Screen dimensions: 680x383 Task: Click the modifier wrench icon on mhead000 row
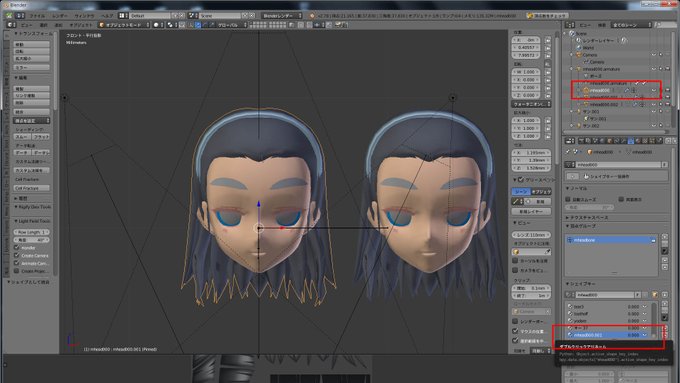627,90
